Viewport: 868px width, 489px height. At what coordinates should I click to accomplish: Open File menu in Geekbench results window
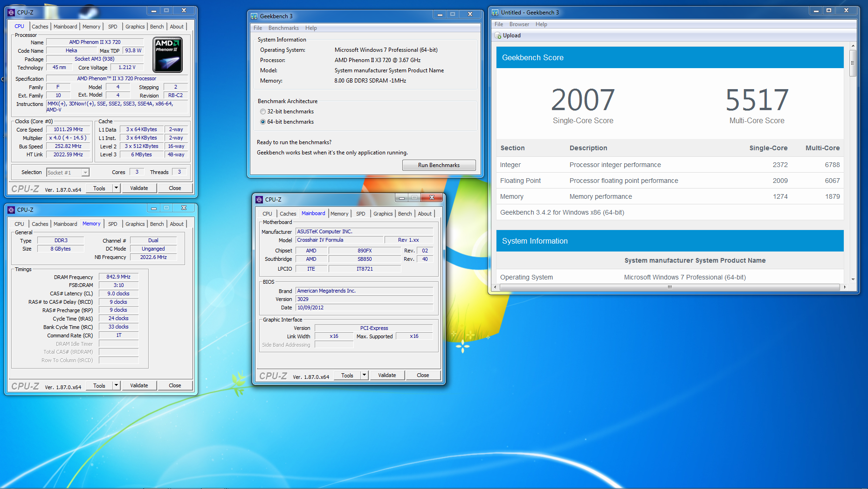pos(499,24)
